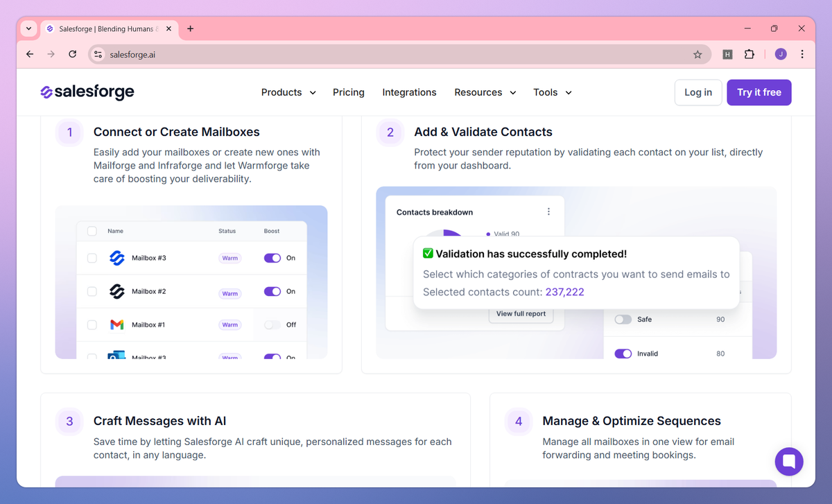Image resolution: width=832 pixels, height=504 pixels.
Task: Close the Salesforge browser tab
Action: [x=168, y=29]
